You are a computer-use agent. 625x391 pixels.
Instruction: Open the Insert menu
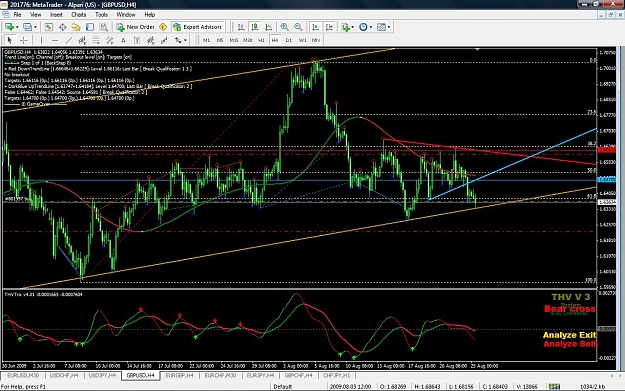coord(56,15)
